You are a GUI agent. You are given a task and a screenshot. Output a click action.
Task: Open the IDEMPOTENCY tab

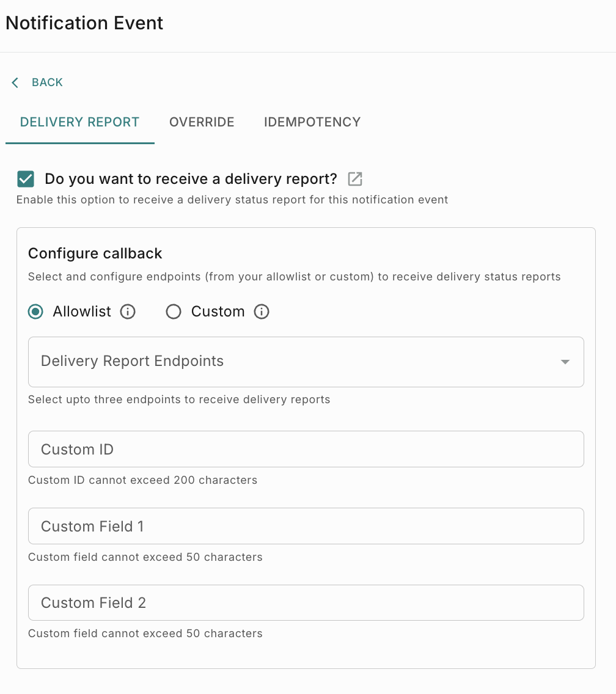pyautogui.click(x=312, y=122)
